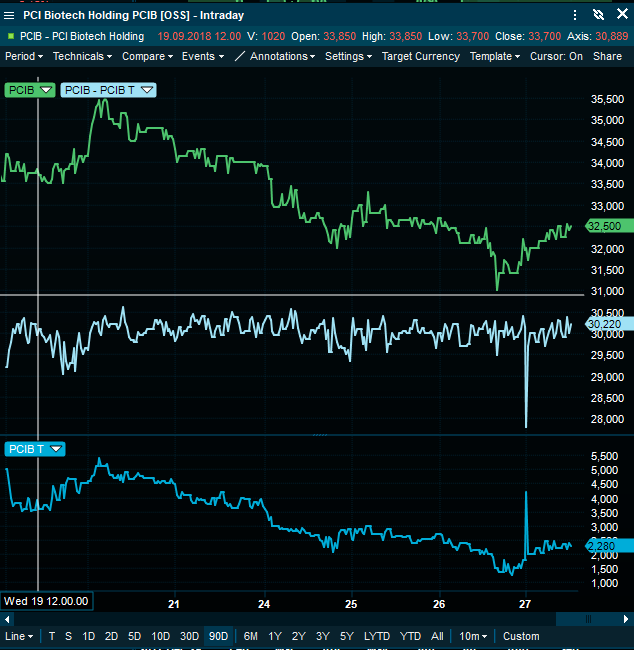Select the 5D time range
634x650 pixels.
coord(134,636)
